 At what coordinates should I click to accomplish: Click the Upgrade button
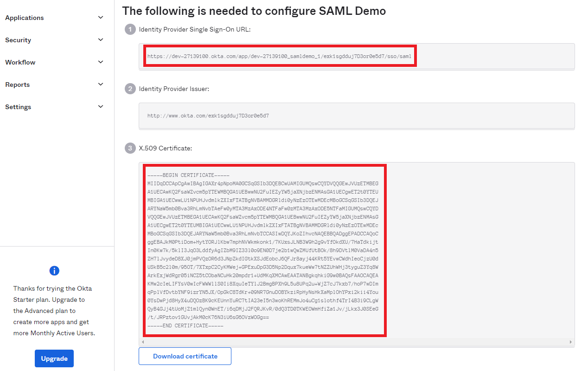[x=54, y=358]
